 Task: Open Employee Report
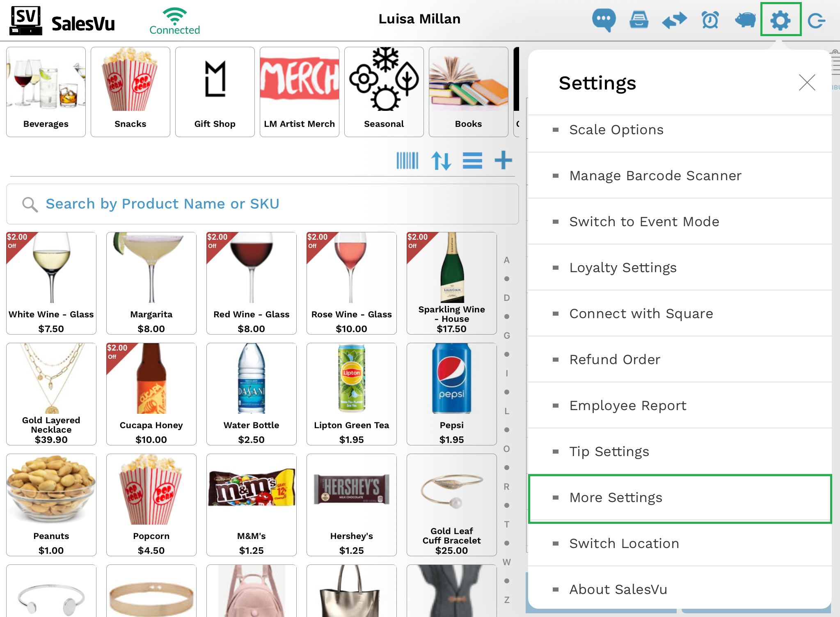coord(680,406)
